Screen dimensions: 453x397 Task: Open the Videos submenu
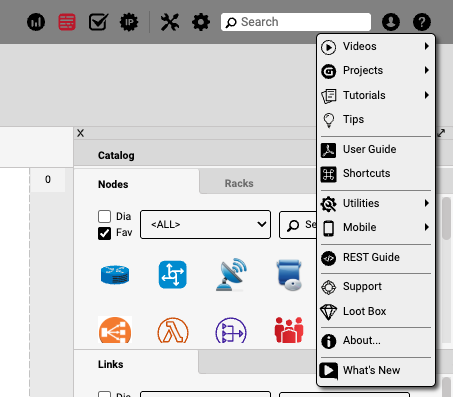coord(376,46)
